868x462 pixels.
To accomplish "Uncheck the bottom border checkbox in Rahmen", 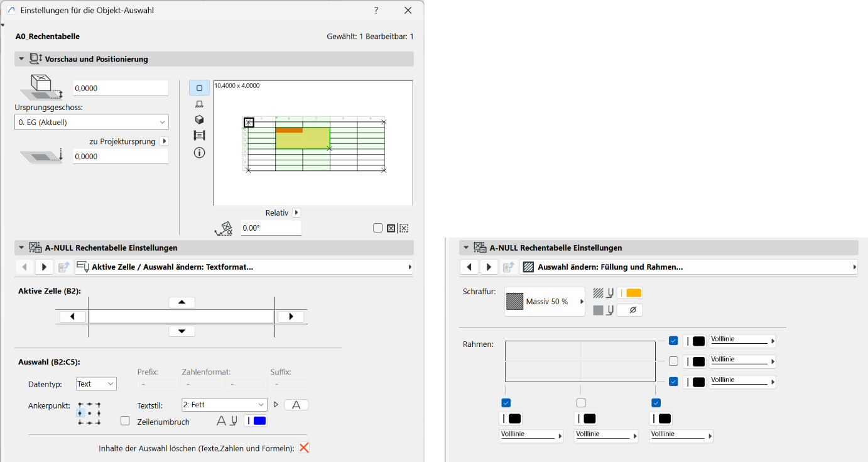I will coord(673,382).
